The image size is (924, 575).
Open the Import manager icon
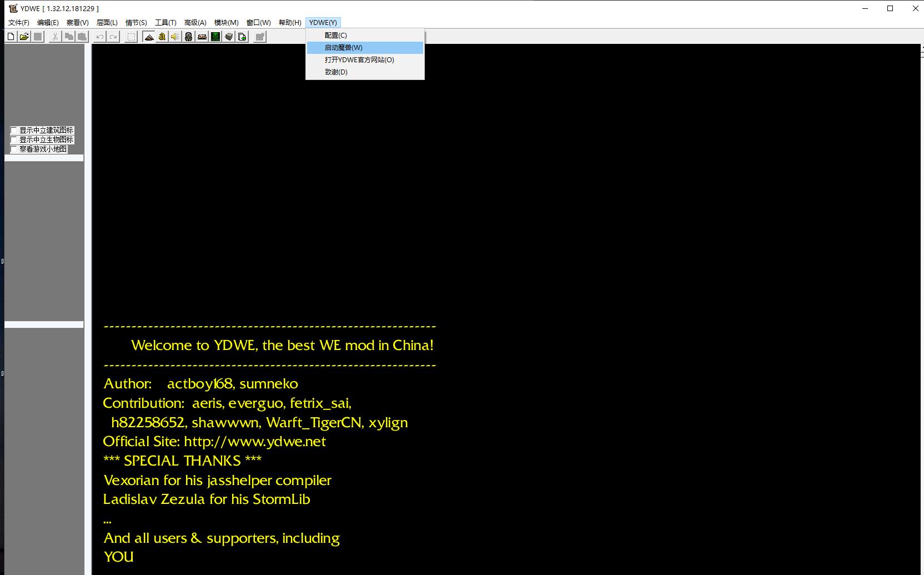[242, 37]
